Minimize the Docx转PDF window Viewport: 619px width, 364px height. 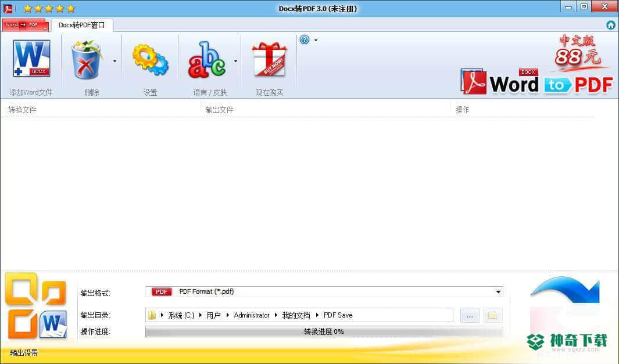pos(568,7)
